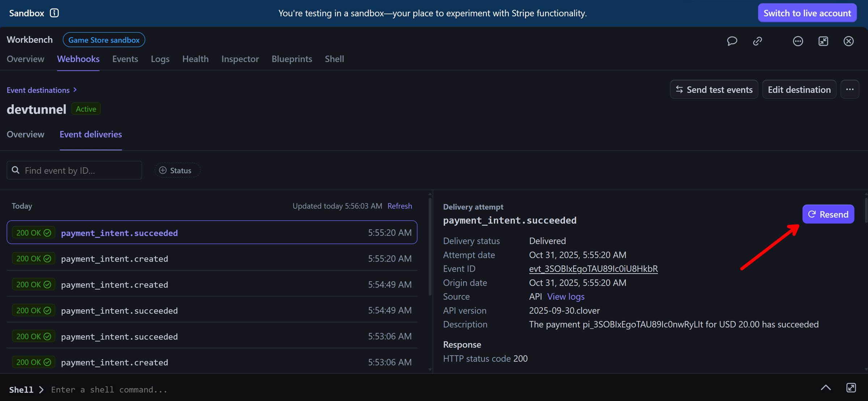Click the copy link icon
Viewport: 868px width, 401px height.
pyautogui.click(x=757, y=41)
